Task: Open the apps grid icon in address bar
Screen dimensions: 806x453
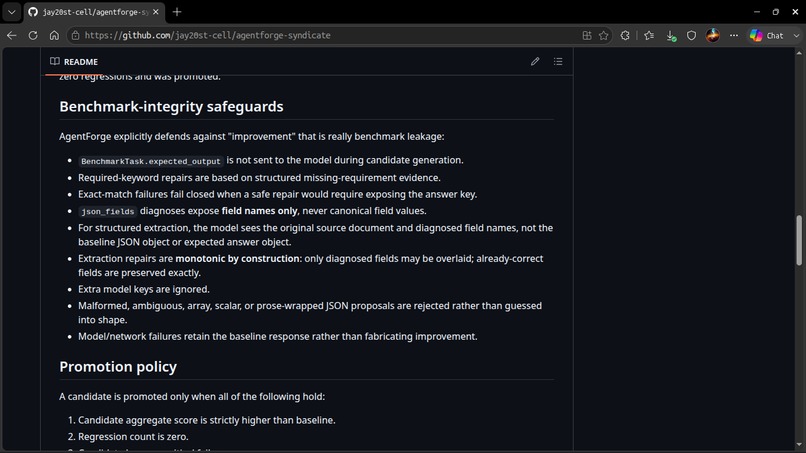Action: 587,35
